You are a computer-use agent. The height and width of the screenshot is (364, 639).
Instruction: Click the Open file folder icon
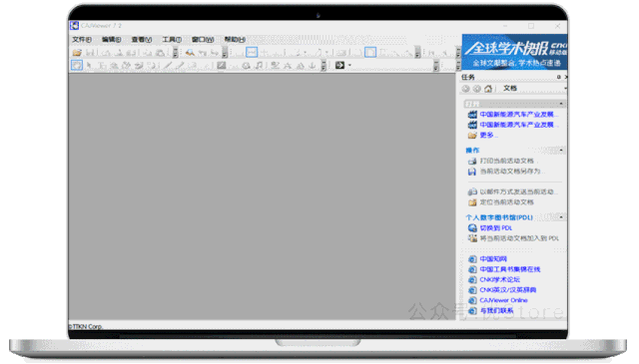pyautogui.click(x=77, y=53)
